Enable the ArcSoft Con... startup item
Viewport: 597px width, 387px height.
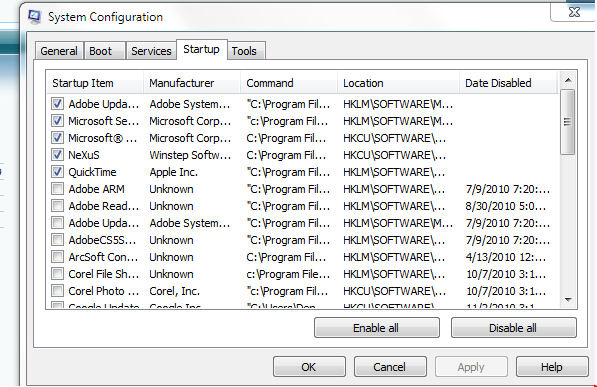57,257
